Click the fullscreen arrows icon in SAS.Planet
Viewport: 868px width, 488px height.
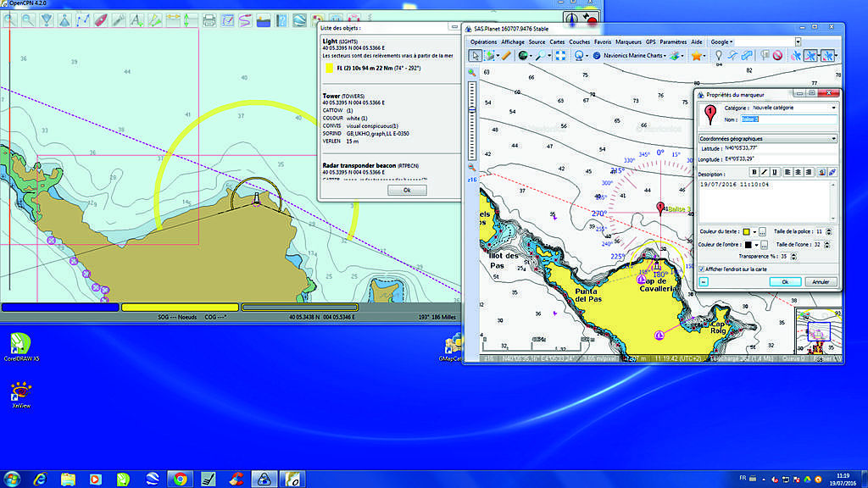point(560,55)
